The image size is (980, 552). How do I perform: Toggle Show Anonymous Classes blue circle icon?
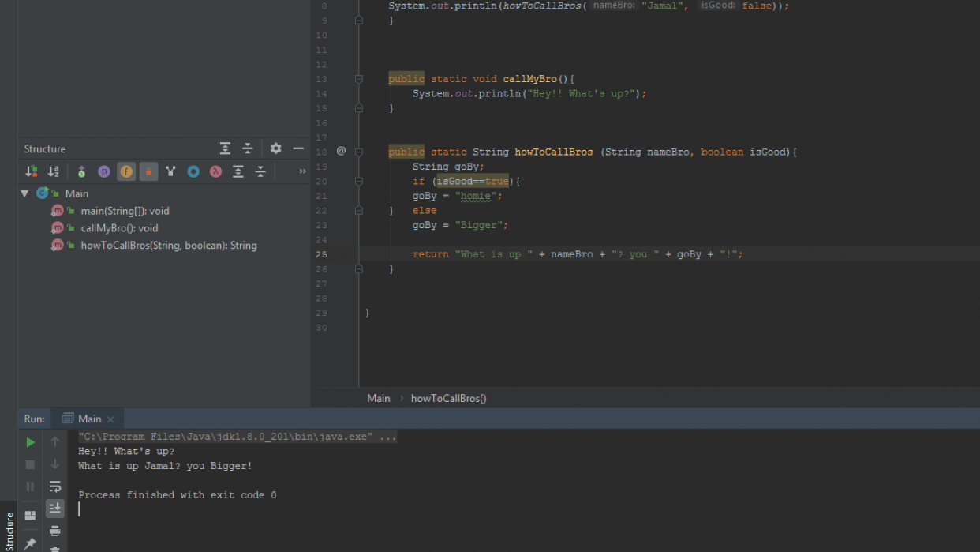click(x=193, y=171)
